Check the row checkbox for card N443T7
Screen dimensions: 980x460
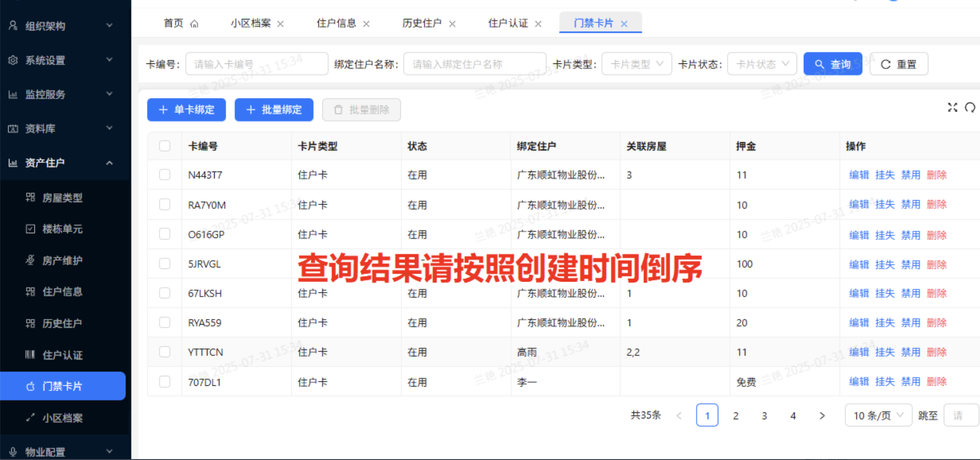(165, 175)
